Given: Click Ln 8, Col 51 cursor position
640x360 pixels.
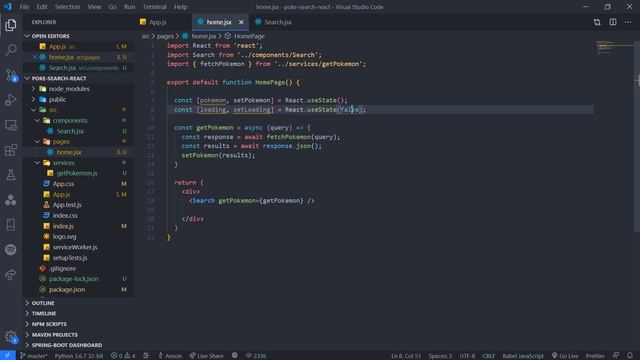Looking at the screenshot, I should coord(406,356).
